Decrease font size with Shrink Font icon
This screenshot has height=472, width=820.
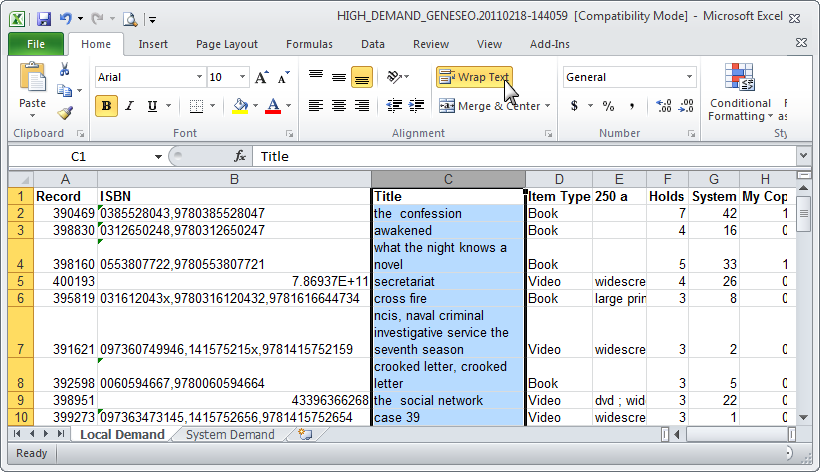[283, 77]
